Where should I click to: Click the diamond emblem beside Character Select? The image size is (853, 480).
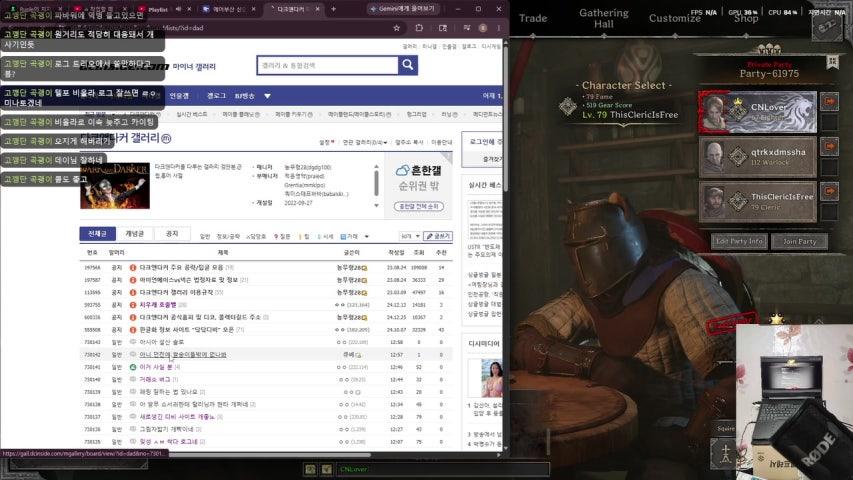coord(568,106)
